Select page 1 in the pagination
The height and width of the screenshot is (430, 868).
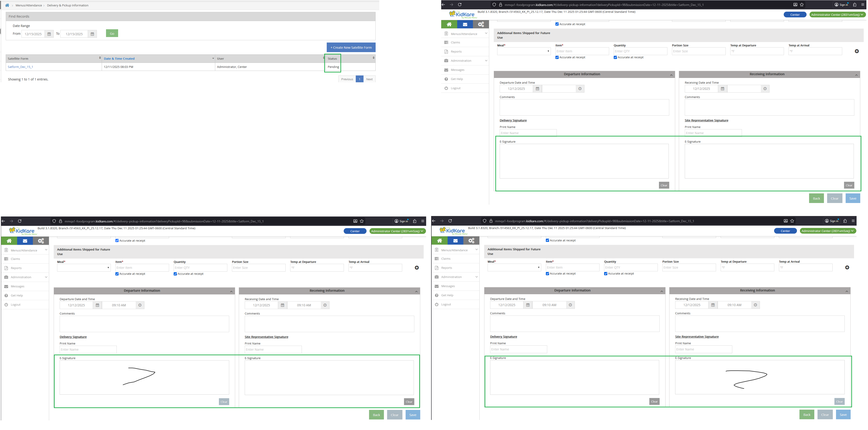(359, 79)
